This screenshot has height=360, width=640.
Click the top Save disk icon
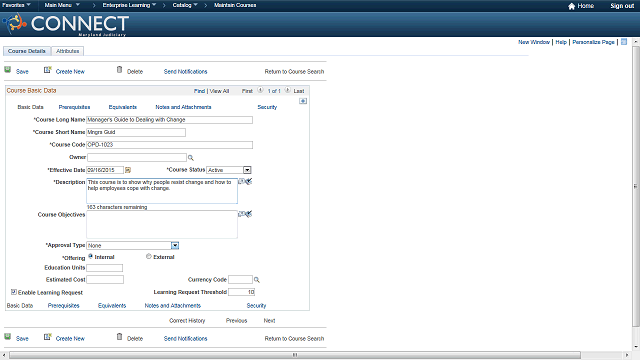click(x=8, y=70)
